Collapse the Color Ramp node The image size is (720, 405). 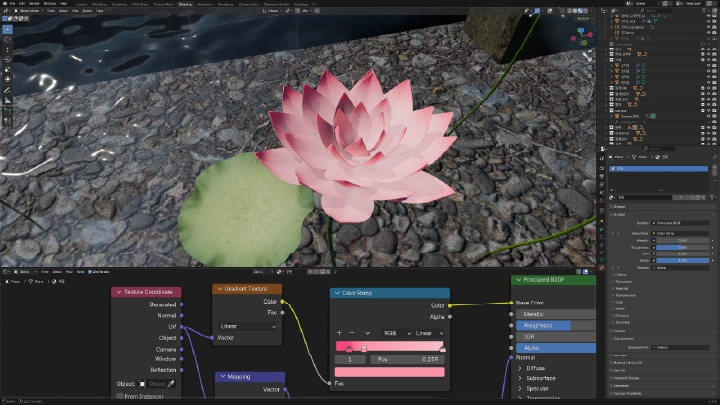click(338, 293)
